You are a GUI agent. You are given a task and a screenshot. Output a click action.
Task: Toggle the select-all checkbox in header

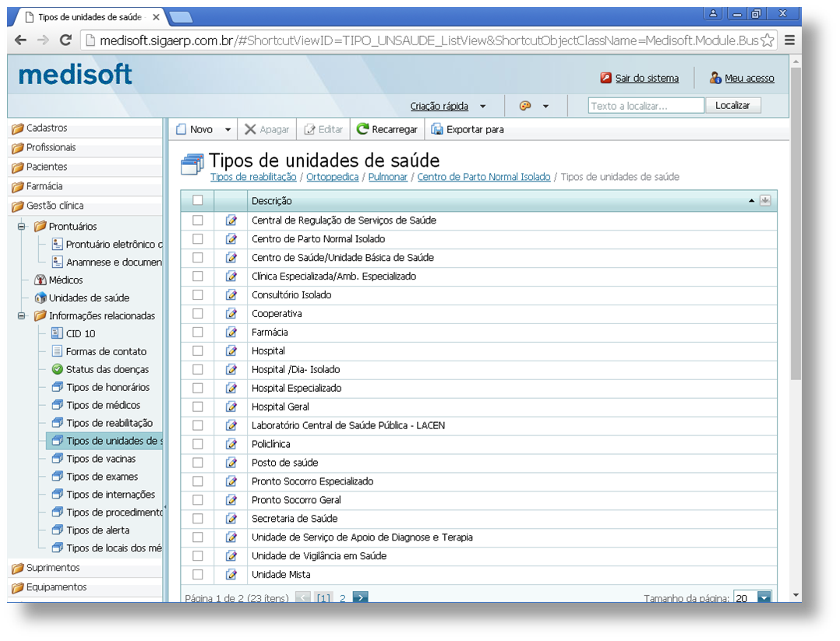198,199
